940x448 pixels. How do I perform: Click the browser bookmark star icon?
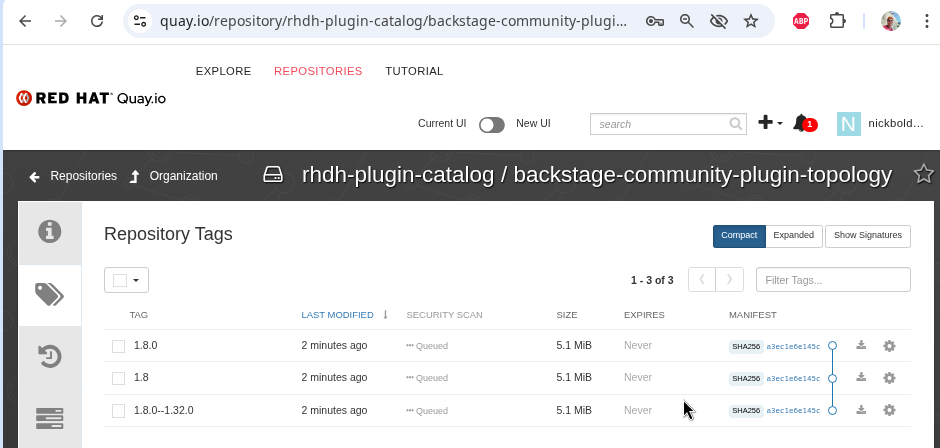click(751, 20)
